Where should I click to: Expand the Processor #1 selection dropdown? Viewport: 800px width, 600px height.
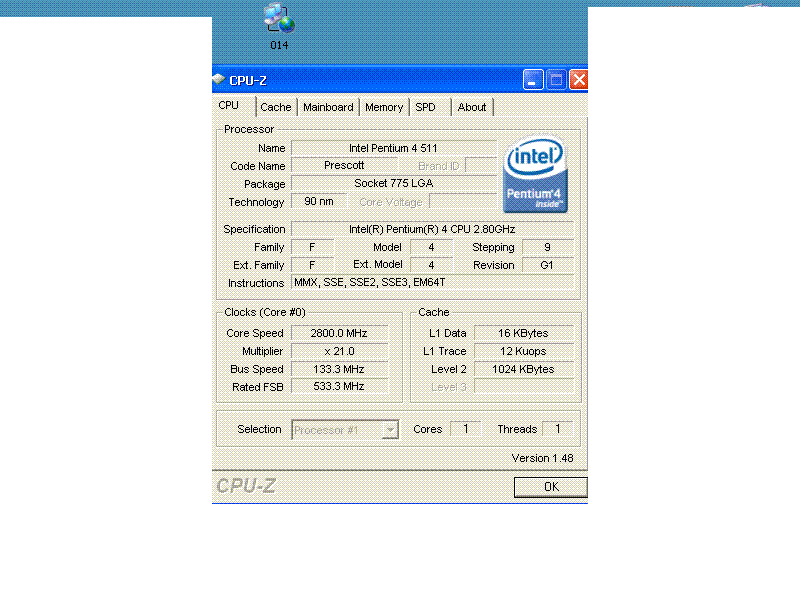click(390, 430)
